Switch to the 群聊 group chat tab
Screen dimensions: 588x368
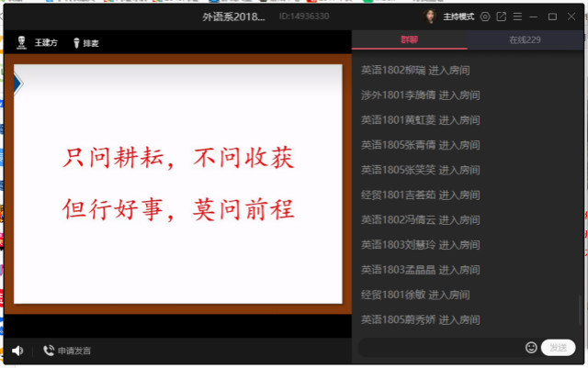point(409,39)
